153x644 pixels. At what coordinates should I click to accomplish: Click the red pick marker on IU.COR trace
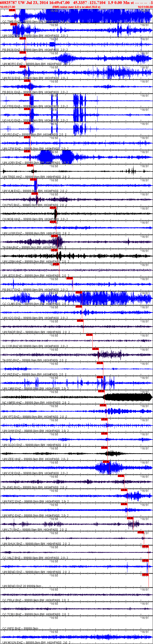click(89, 334)
